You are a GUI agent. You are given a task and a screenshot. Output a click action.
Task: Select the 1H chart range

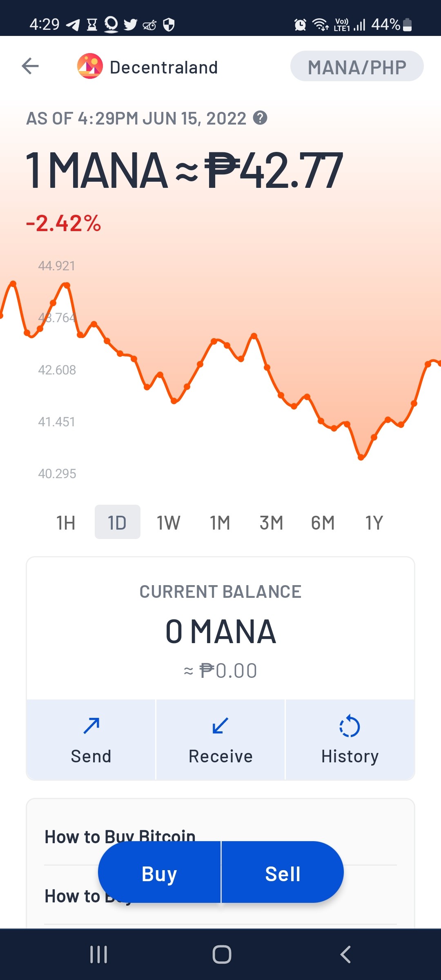tap(66, 522)
